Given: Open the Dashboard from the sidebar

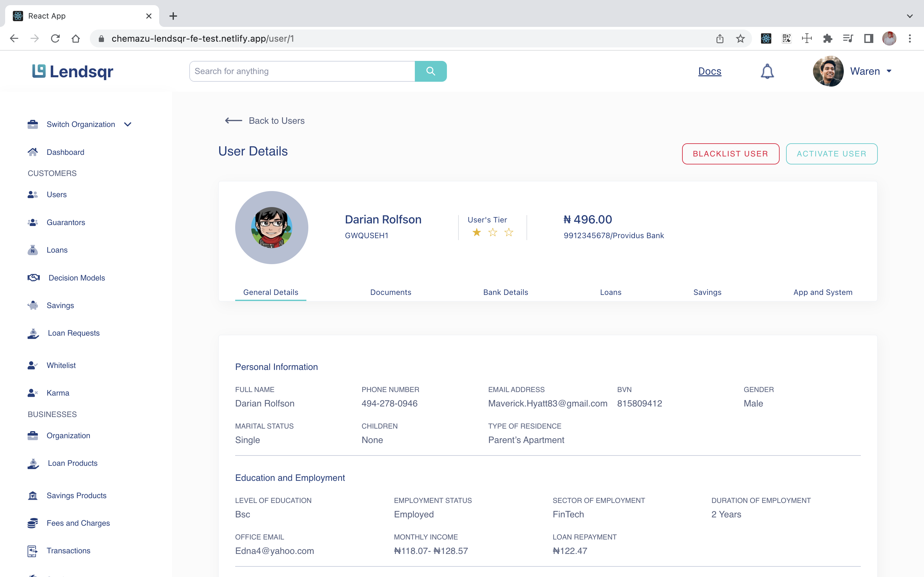Looking at the screenshot, I should click(x=65, y=152).
